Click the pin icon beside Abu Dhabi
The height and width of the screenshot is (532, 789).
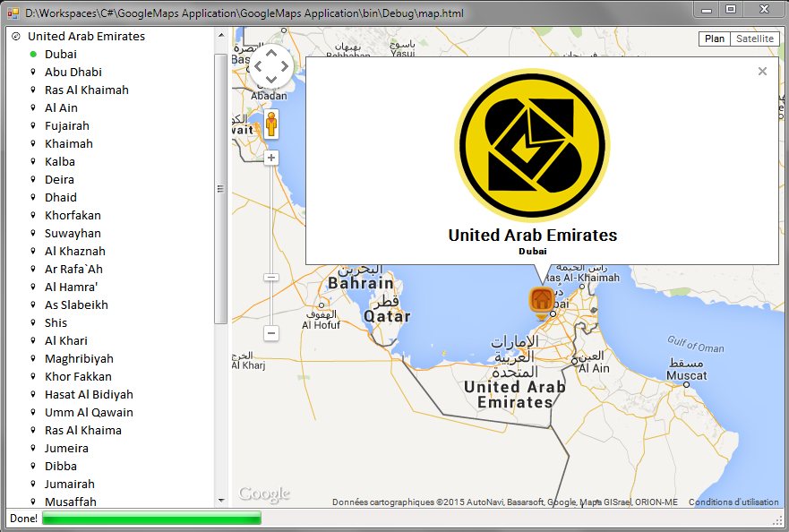pyautogui.click(x=33, y=72)
